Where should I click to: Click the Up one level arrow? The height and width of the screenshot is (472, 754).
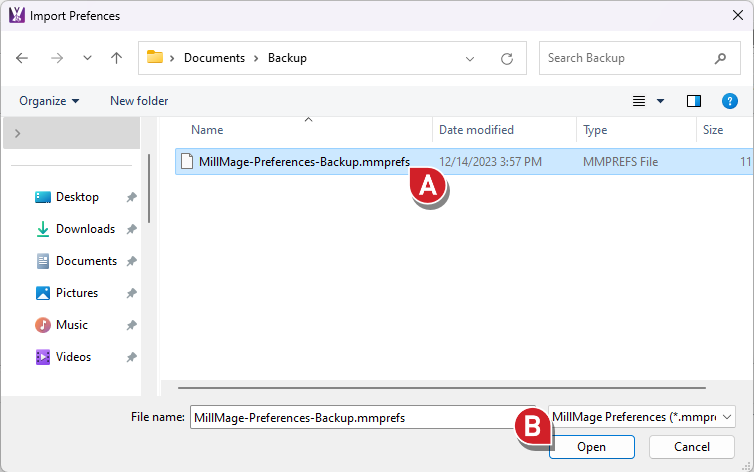(116, 58)
